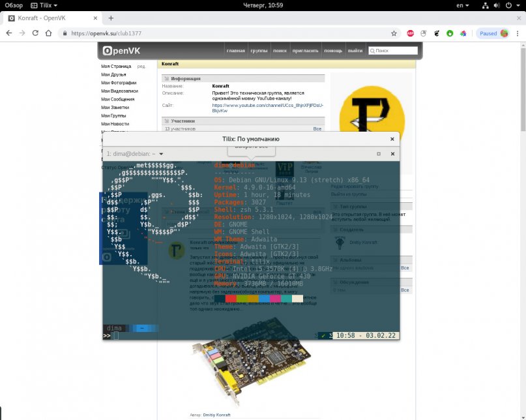This screenshot has width=526, height=420.
Task: Collapse the Информация section header
Action: (243, 78)
